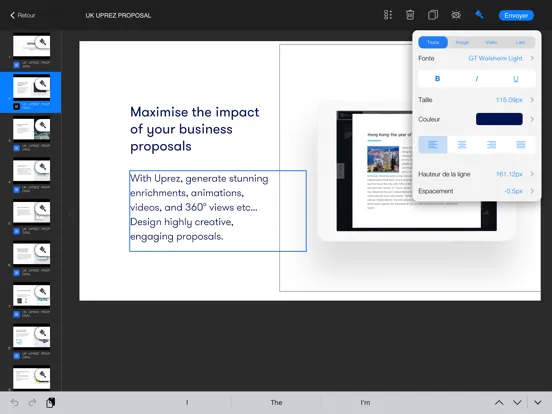Tap the brush icon on slide 9 thumbnail
The image size is (552, 414).
[x=43, y=375]
